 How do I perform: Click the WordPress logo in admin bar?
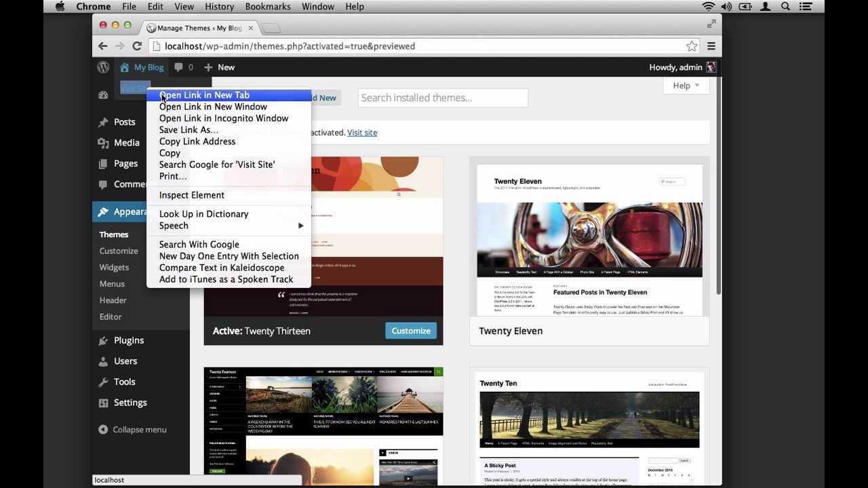103,67
